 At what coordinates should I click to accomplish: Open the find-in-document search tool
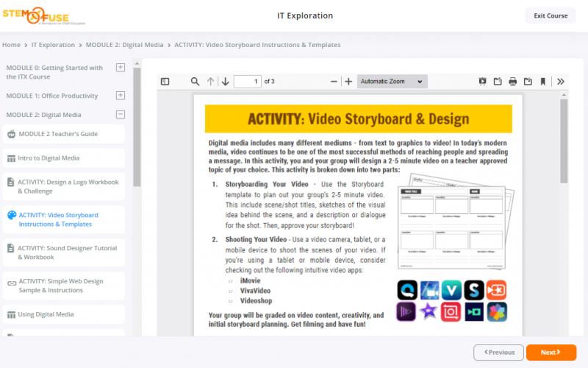(195, 82)
